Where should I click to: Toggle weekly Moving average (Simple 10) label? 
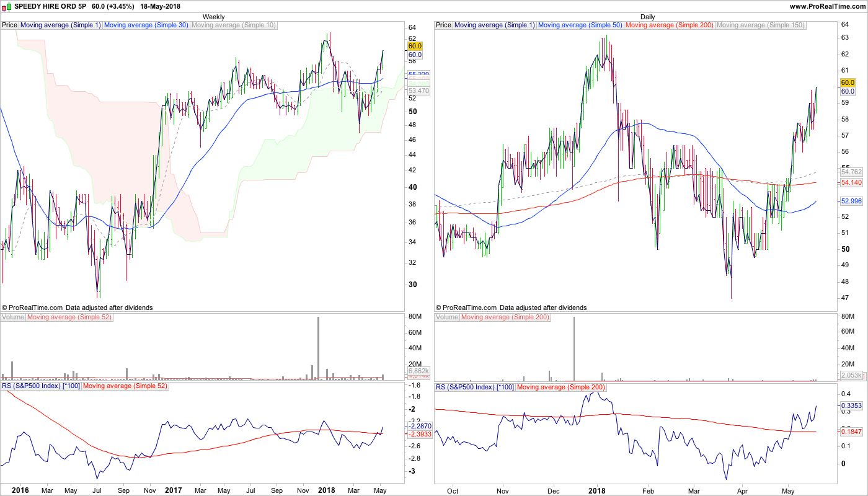[234, 25]
